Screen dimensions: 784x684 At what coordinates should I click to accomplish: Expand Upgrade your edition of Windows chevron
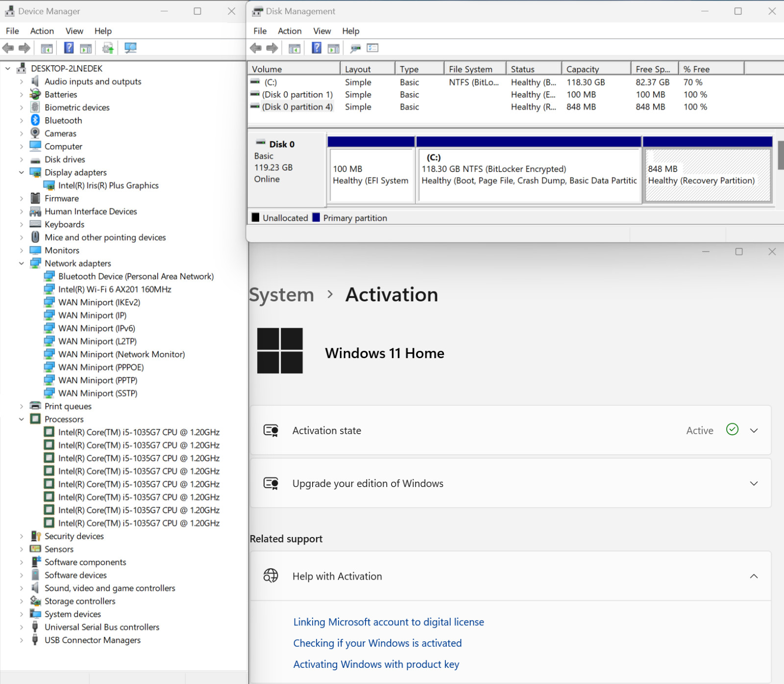pos(754,483)
